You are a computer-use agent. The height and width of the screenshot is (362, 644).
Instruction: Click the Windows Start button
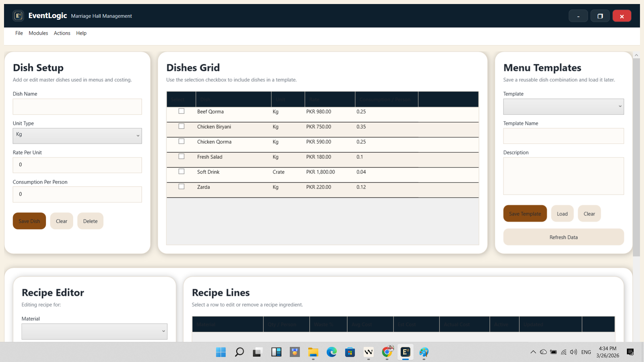(221, 352)
